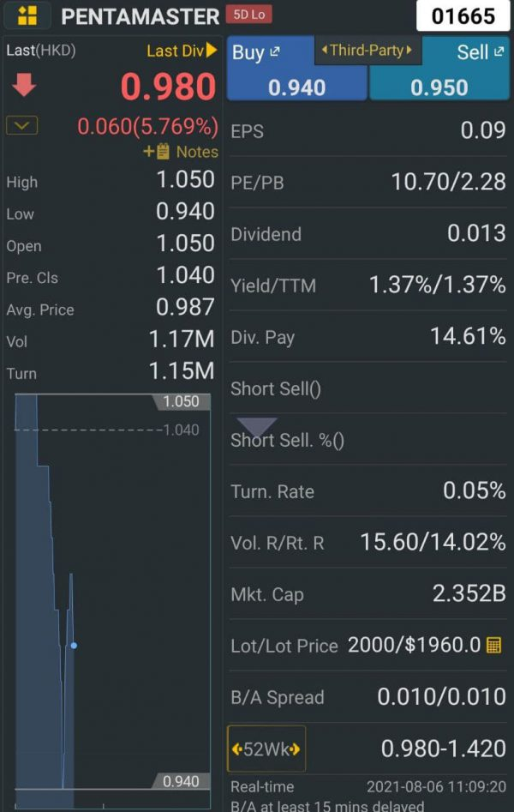Open the Last Div arrow selector

coord(212,51)
